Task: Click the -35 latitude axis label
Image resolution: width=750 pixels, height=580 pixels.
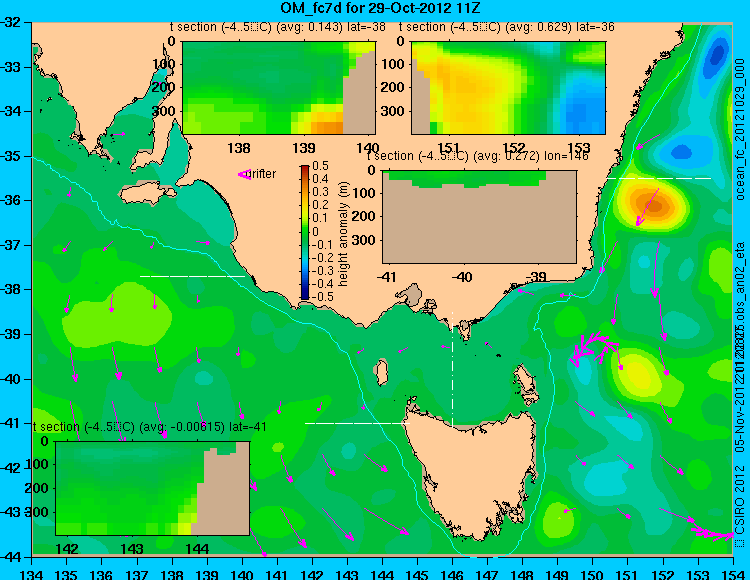Action: pyautogui.click(x=11, y=156)
